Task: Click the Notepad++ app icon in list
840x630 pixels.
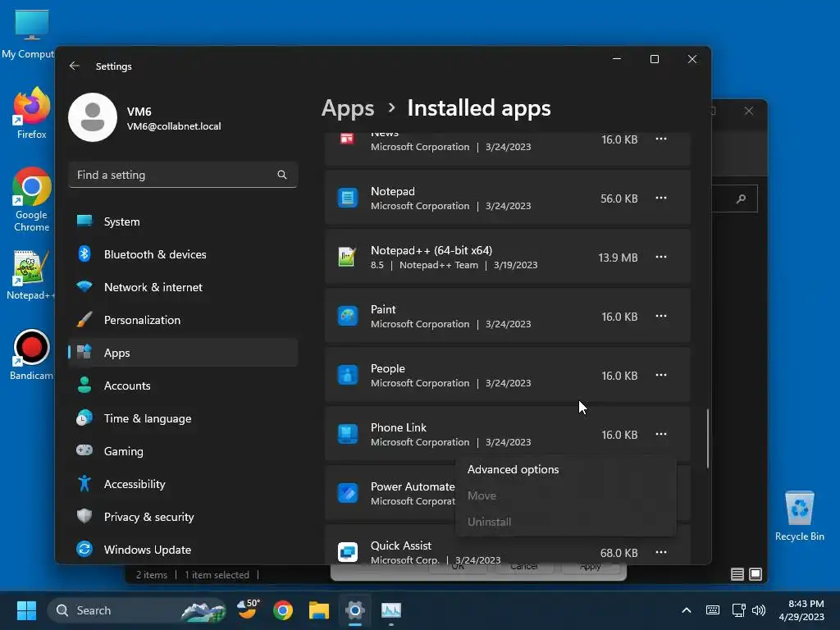Action: pyautogui.click(x=348, y=257)
